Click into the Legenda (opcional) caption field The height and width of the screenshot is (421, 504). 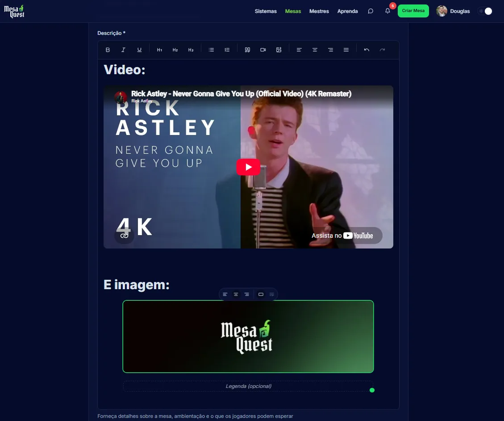coord(248,386)
